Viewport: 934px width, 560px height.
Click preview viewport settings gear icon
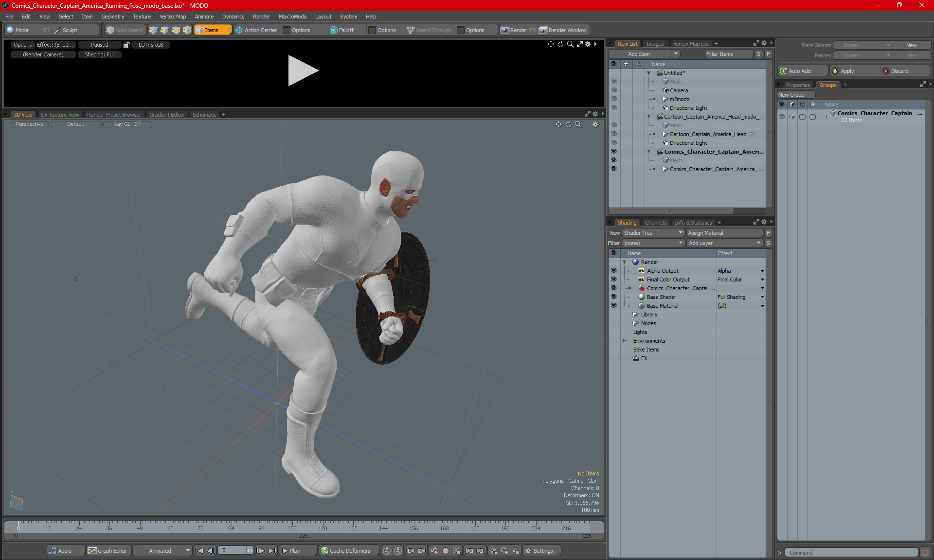coord(588,44)
